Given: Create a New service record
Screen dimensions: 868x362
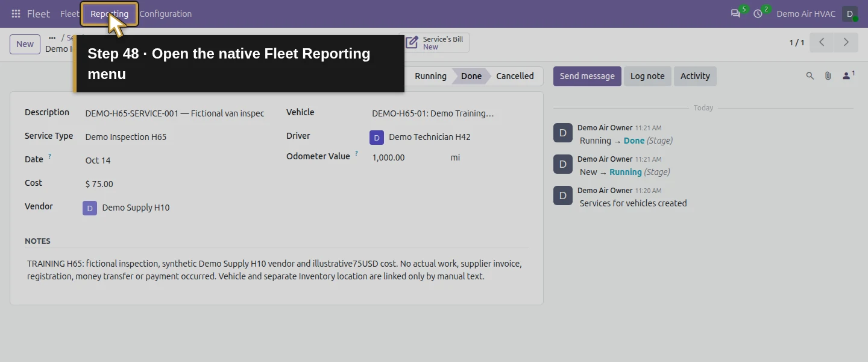Looking at the screenshot, I should [25, 44].
